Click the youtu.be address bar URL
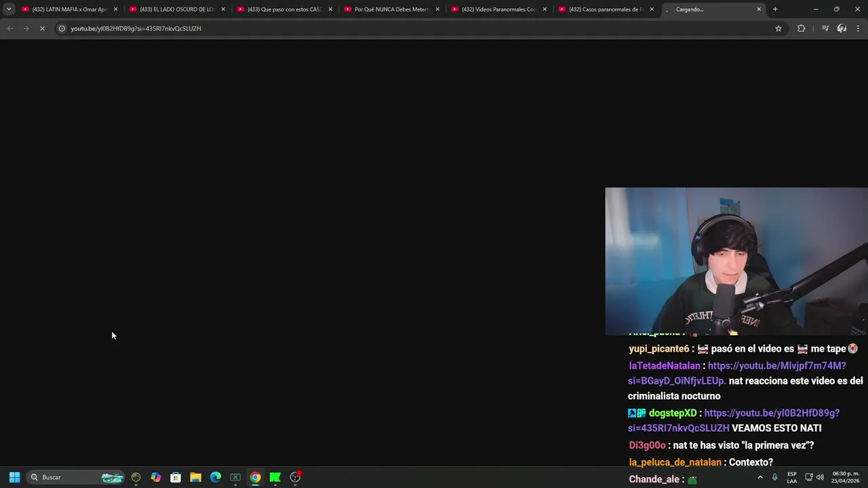Viewport: 868px width, 488px height. 136,28
